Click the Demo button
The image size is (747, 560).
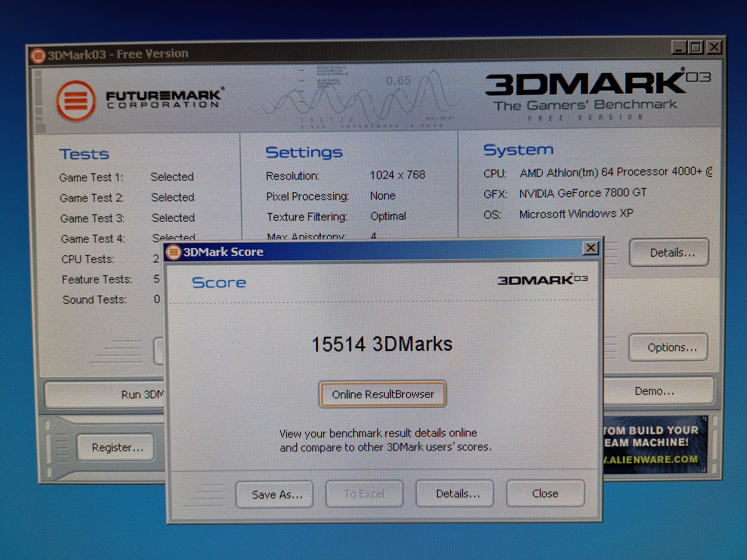coord(655,391)
